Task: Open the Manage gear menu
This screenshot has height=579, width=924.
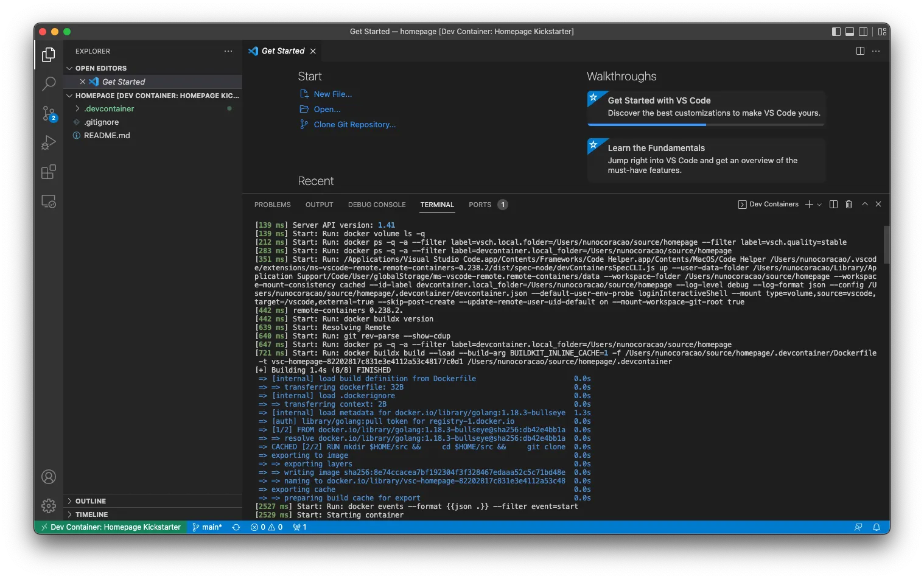Action: coord(49,505)
